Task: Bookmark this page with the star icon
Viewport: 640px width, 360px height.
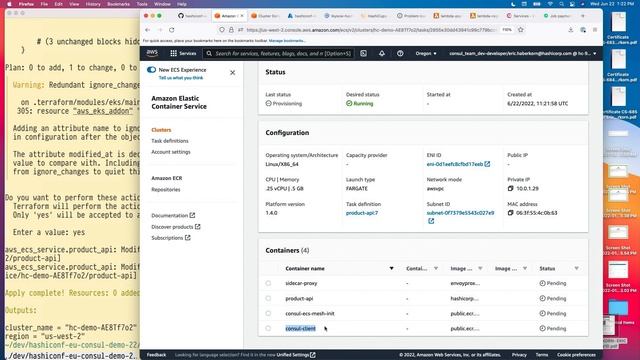Action: [x=520, y=30]
